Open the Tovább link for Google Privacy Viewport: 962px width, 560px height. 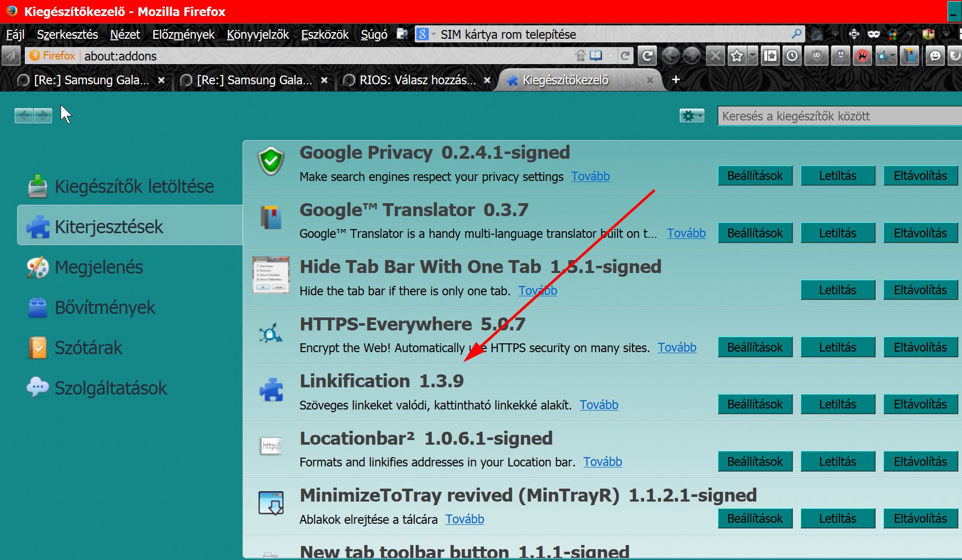[591, 176]
